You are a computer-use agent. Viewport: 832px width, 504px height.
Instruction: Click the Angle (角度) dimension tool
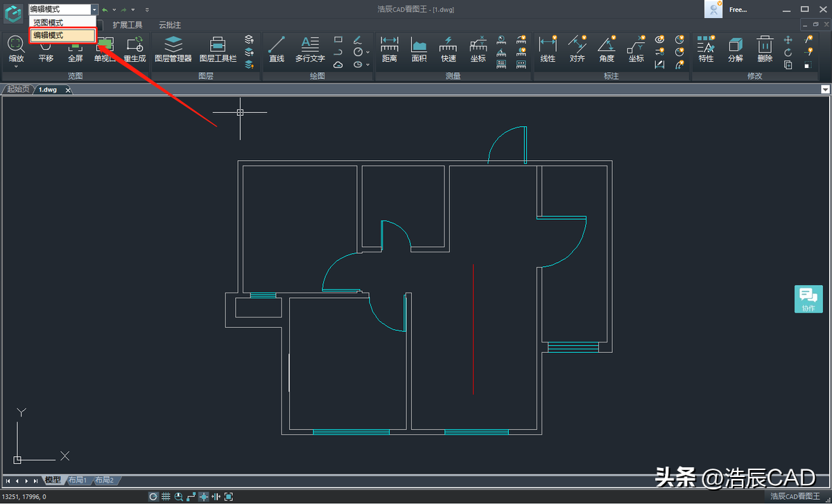pos(607,50)
